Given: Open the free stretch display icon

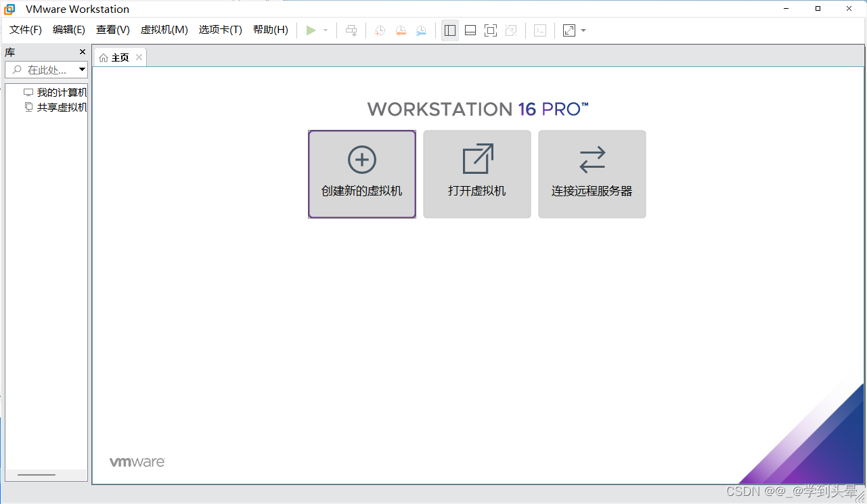Looking at the screenshot, I should [567, 30].
